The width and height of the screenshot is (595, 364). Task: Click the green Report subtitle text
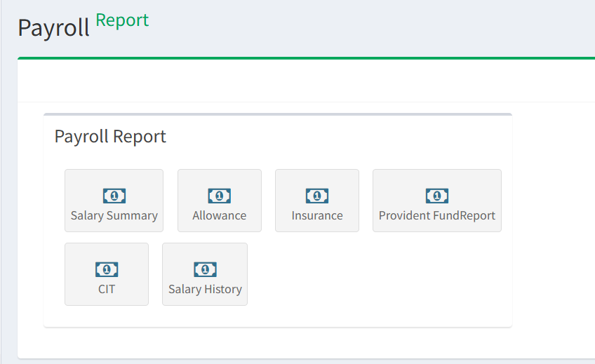(122, 20)
